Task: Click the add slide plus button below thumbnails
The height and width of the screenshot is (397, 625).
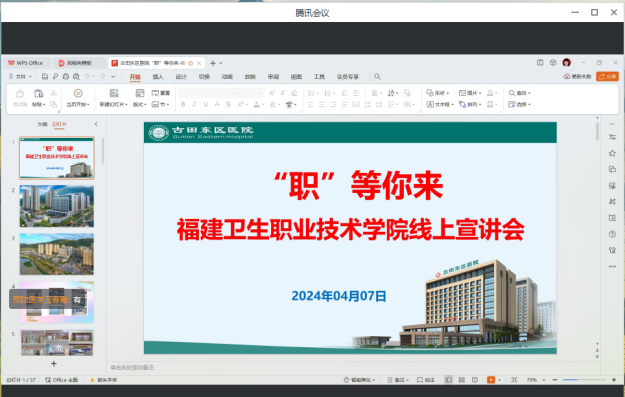Action: pyautogui.click(x=54, y=364)
